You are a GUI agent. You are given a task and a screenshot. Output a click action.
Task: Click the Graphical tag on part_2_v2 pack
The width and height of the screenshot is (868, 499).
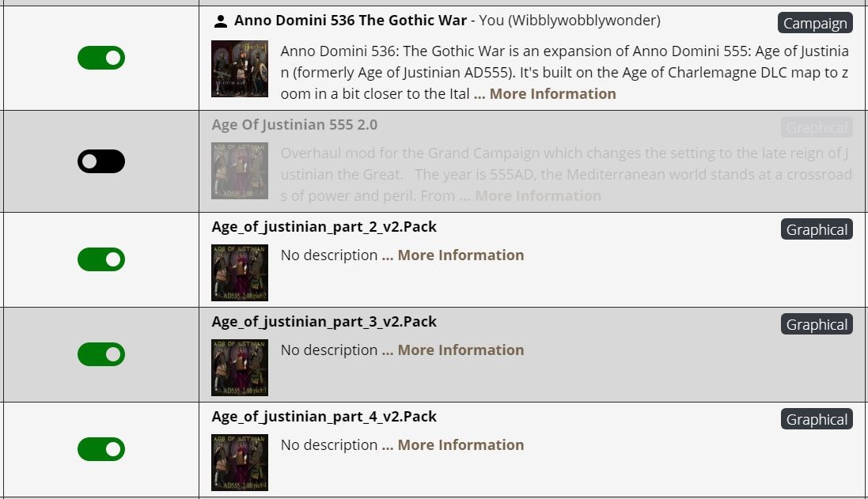click(x=817, y=229)
